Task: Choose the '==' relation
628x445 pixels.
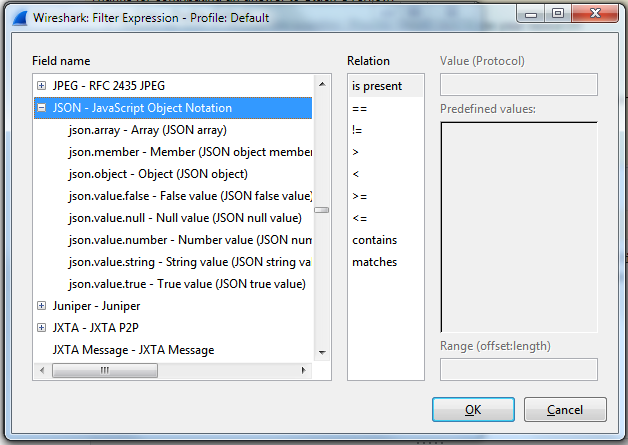Action: pos(386,109)
